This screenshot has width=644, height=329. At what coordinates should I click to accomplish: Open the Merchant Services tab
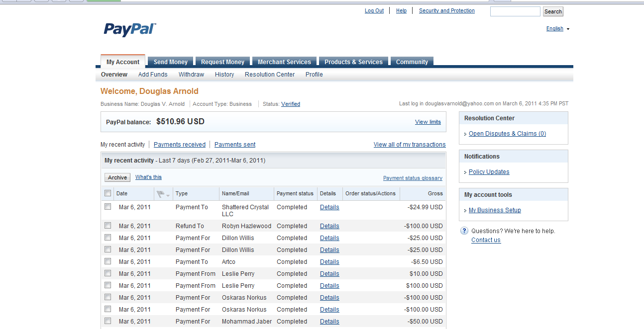[284, 62]
